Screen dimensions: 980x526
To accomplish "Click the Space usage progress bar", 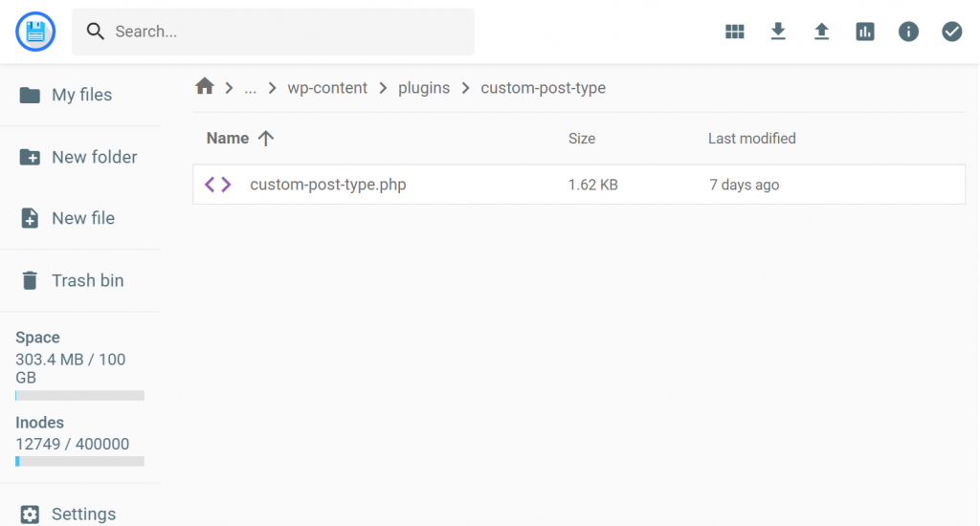I will tap(79, 395).
